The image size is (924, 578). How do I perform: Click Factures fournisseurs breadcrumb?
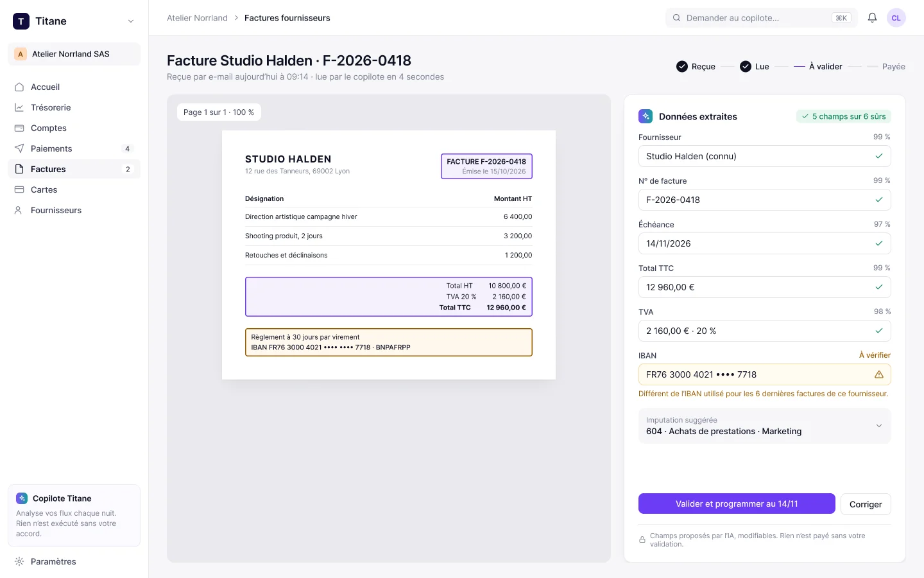coord(287,18)
